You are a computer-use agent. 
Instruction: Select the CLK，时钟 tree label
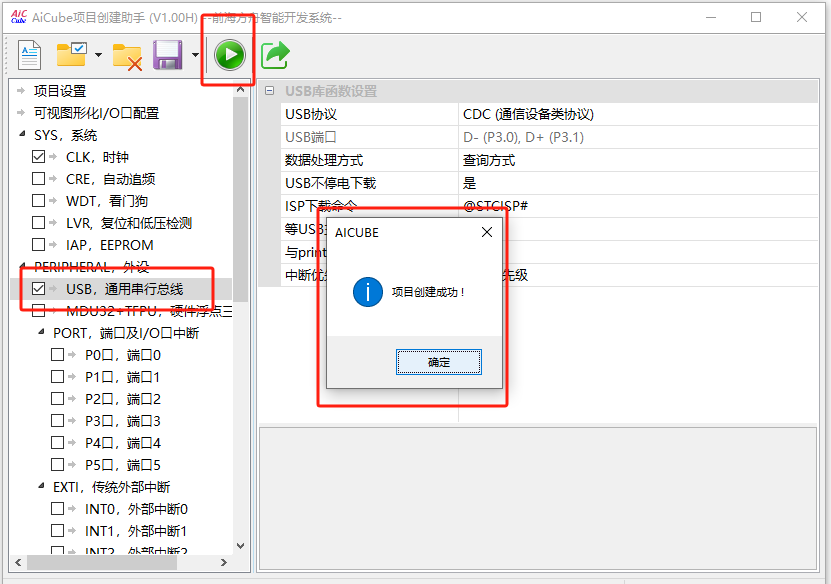click(97, 157)
